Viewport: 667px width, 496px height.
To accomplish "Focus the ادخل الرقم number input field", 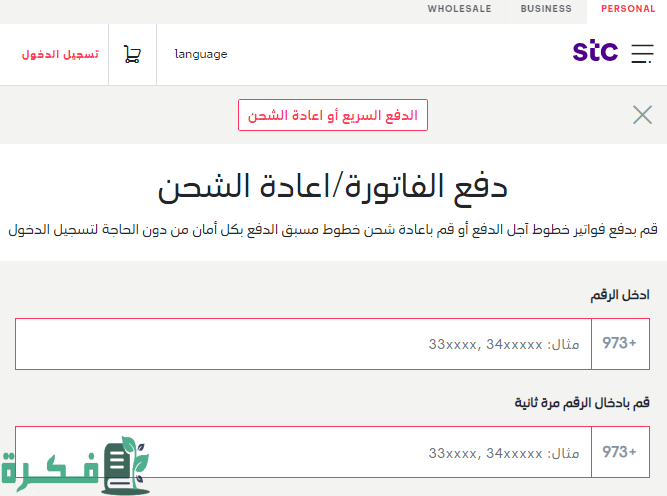I will click(x=303, y=344).
